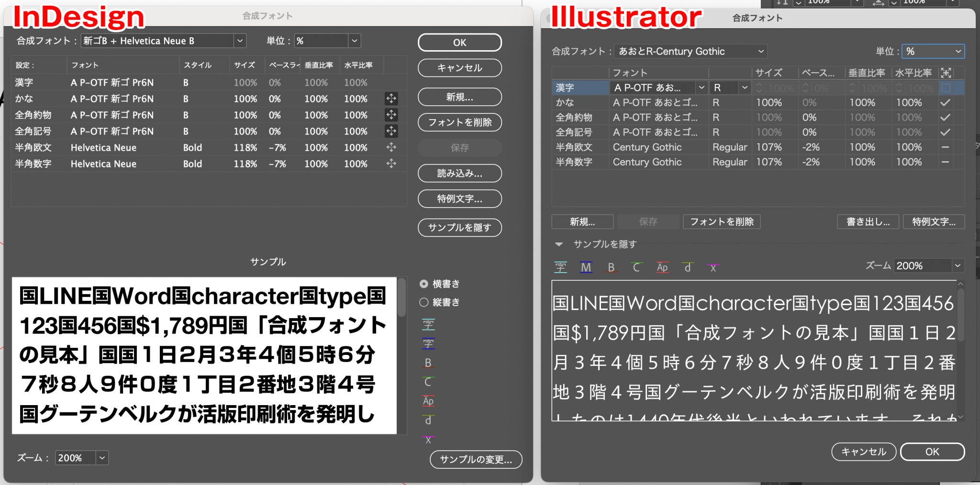Select the 縦書き radio button in InDesign
Screen dimensions: 980x485
pyautogui.click(x=424, y=302)
